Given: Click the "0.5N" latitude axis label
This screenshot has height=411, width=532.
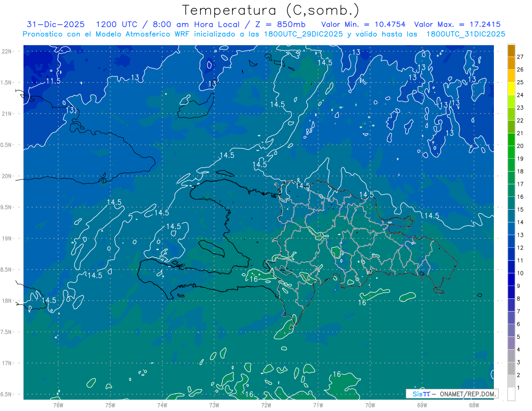Looking at the screenshot, I should [6, 145].
